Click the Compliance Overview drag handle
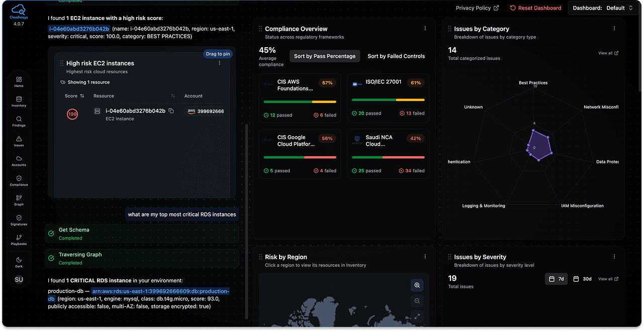 tap(260, 29)
